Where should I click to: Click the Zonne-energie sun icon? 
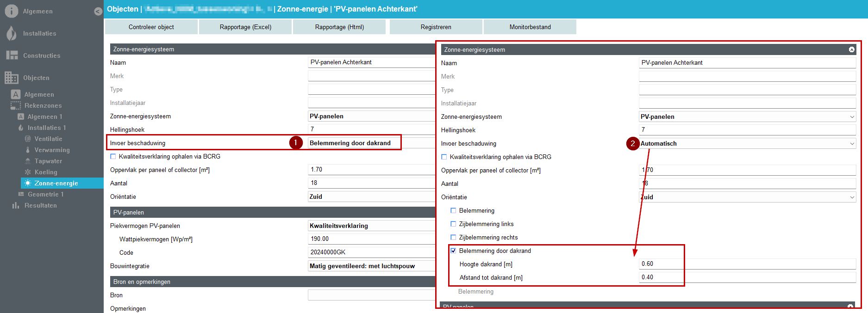(28, 183)
